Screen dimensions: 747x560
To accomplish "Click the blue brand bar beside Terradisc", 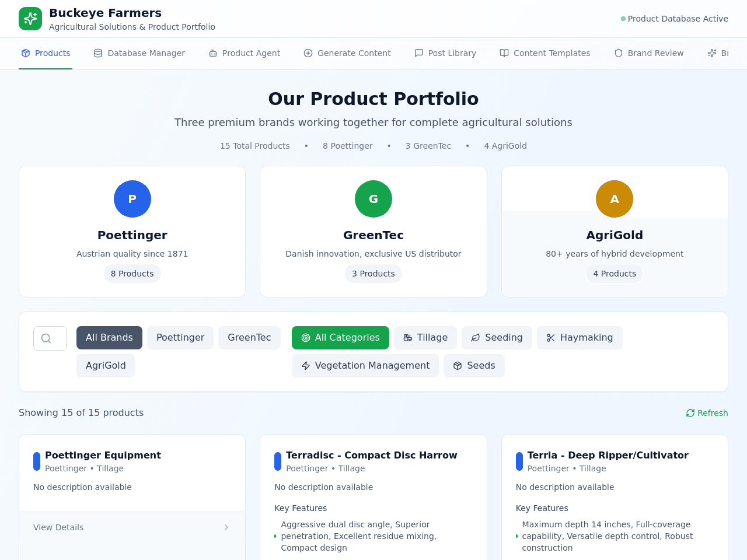I will [278, 461].
